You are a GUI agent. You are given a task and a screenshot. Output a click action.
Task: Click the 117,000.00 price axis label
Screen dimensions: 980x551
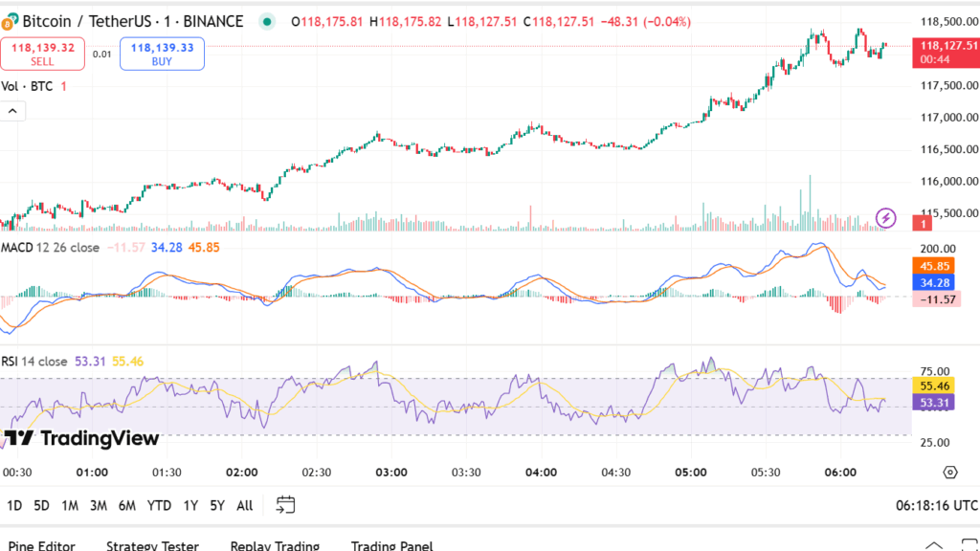(x=948, y=118)
